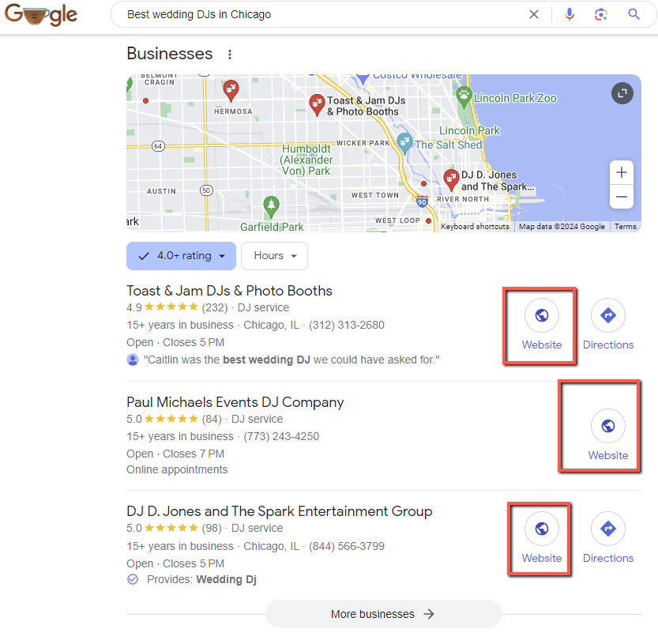Click the verified checkmark beside Provides
The width and height of the screenshot is (658, 644).
[133, 580]
